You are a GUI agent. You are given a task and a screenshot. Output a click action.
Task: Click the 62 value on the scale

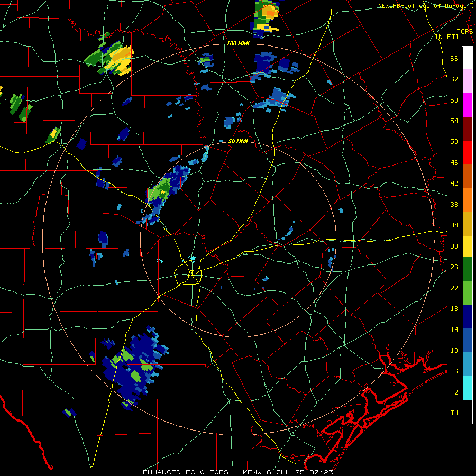click(x=454, y=79)
